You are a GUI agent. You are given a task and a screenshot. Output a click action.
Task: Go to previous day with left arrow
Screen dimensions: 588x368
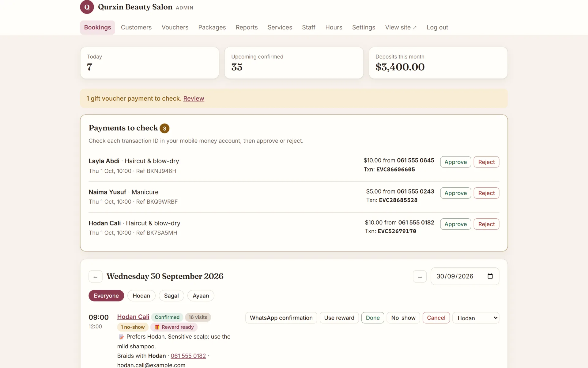[x=95, y=276]
